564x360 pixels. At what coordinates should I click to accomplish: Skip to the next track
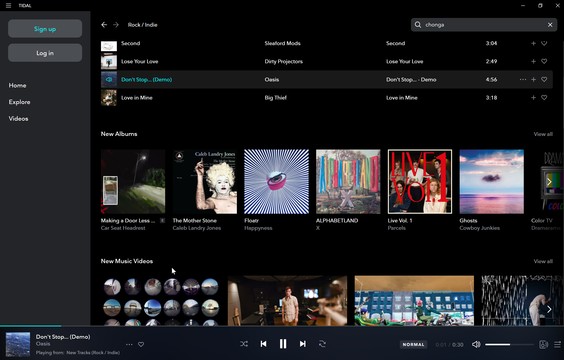[303, 344]
